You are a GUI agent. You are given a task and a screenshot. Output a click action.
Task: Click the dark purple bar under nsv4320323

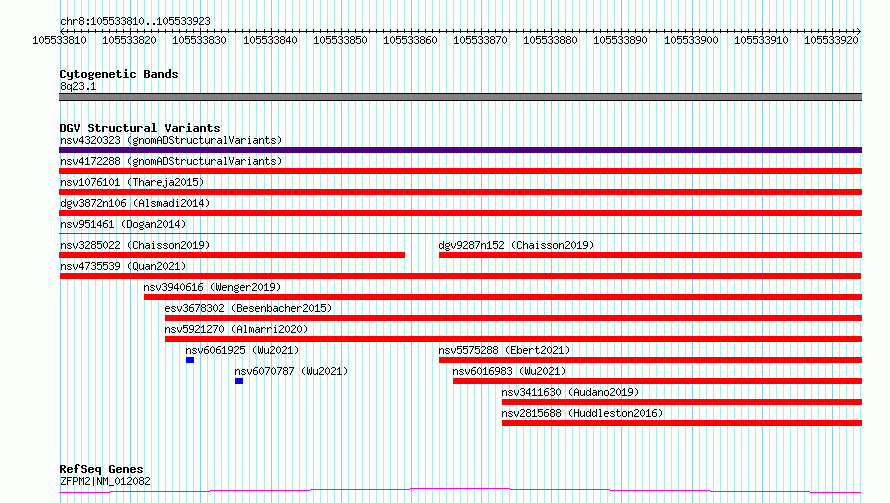[x=460, y=150]
